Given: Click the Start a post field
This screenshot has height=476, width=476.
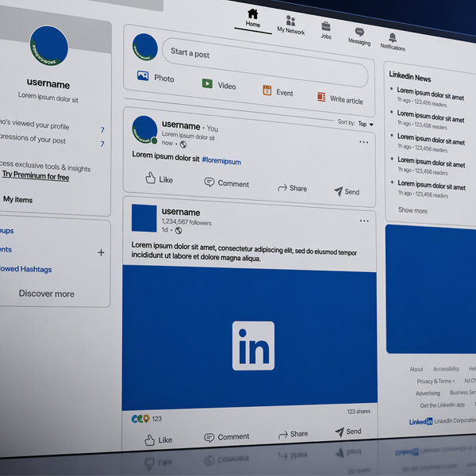Looking at the screenshot, I should (265, 63).
